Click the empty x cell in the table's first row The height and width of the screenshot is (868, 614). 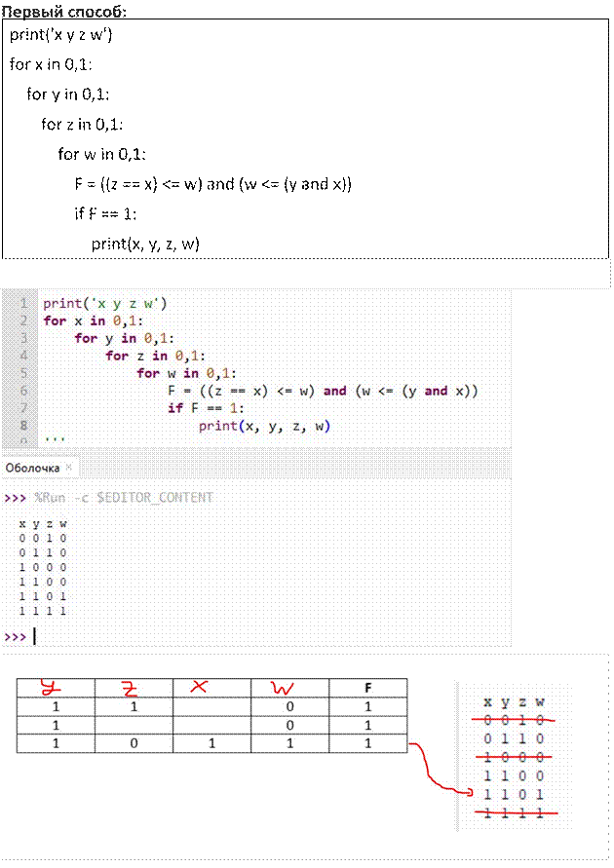(x=211, y=706)
